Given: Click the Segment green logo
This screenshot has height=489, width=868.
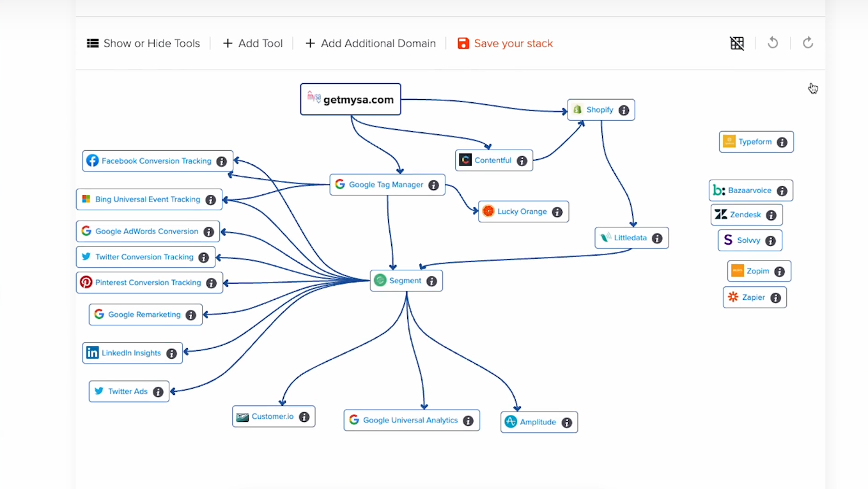Looking at the screenshot, I should pyautogui.click(x=380, y=280).
